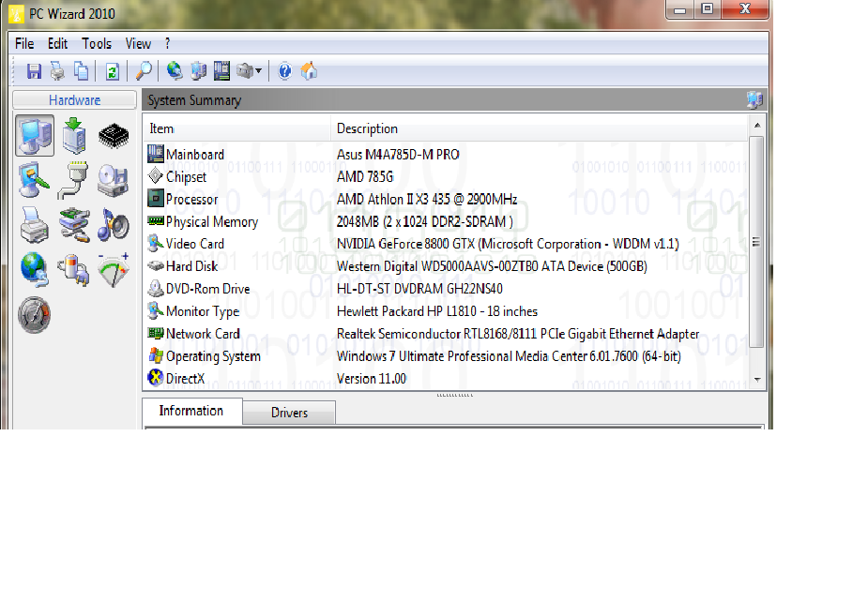
Task: Click the motherboard toolbar icon
Action: pos(221,71)
